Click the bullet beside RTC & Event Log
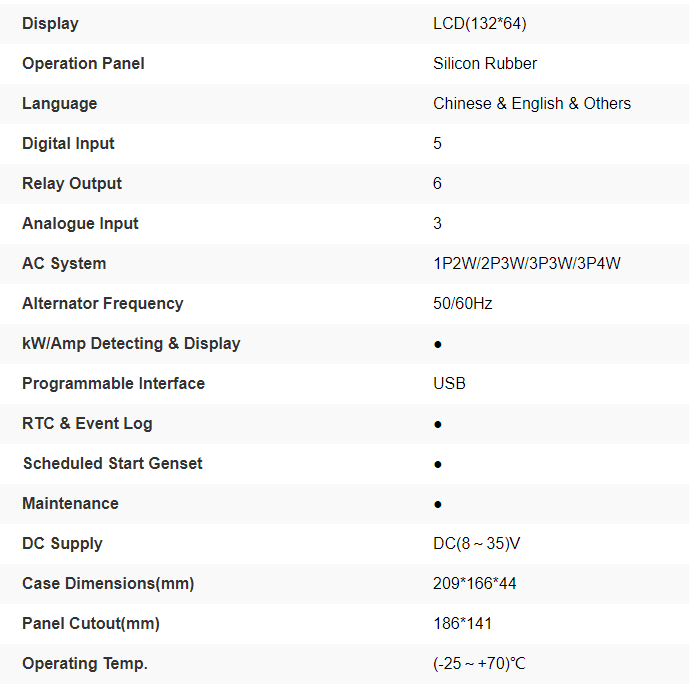Viewport: 689px width, 687px height. click(438, 424)
